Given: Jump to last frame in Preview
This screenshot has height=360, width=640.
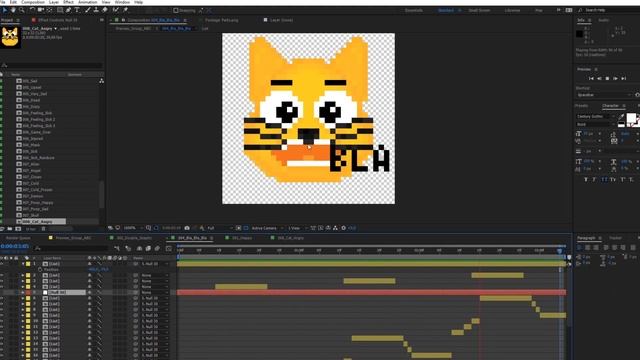Looking at the screenshot, I should [624, 78].
